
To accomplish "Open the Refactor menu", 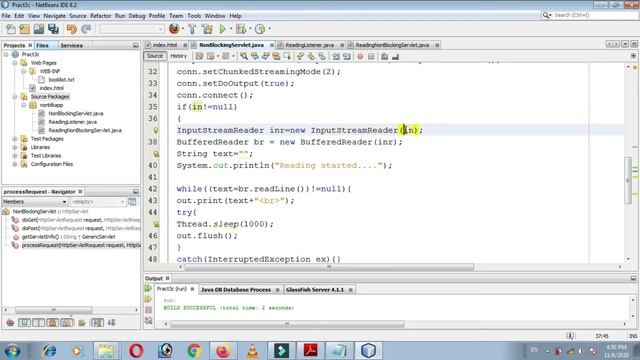I will point(100,16).
